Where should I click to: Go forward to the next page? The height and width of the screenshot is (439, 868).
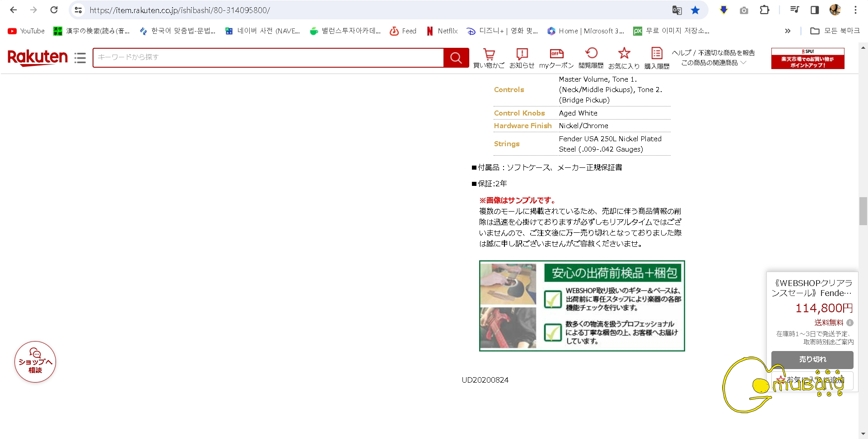[34, 10]
